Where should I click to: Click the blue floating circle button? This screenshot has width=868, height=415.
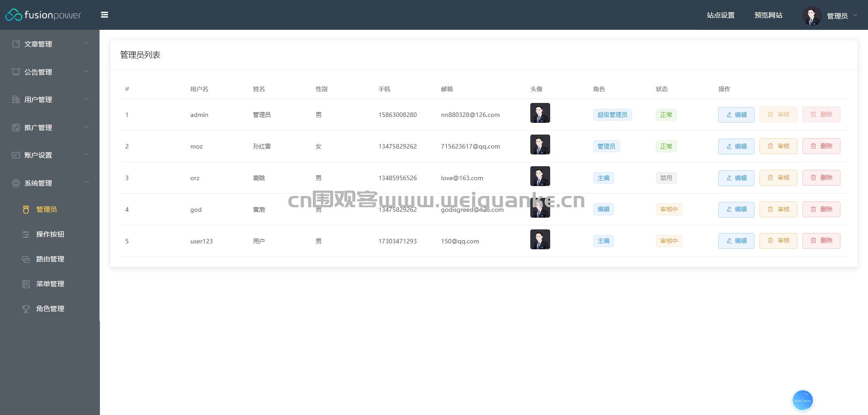[803, 401]
